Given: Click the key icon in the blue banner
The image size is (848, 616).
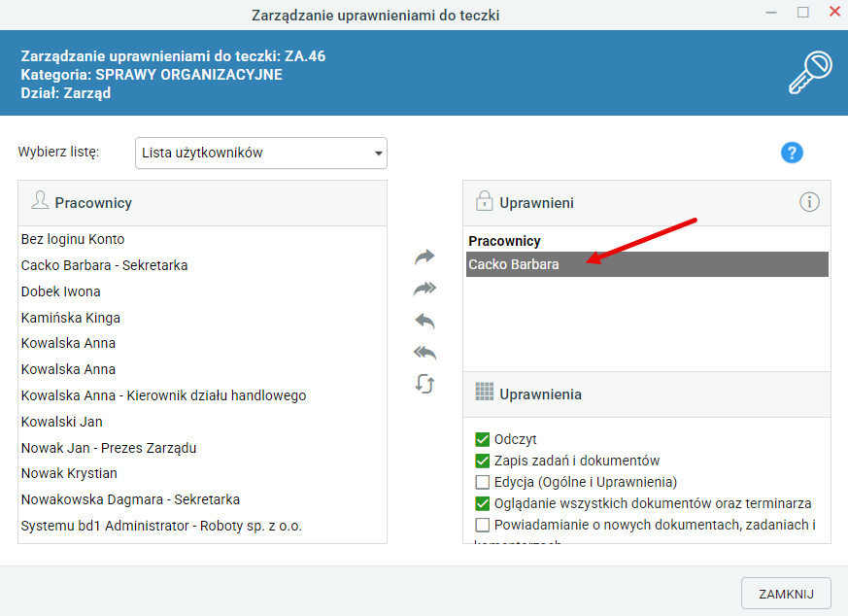Looking at the screenshot, I should (x=809, y=73).
